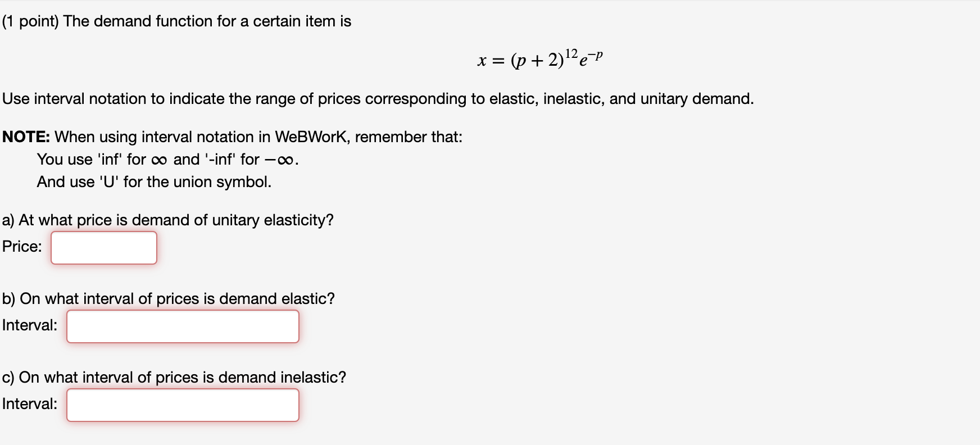Click part c) inelastic demand question text
Image resolution: width=980 pixels, height=445 pixels.
click(x=174, y=377)
